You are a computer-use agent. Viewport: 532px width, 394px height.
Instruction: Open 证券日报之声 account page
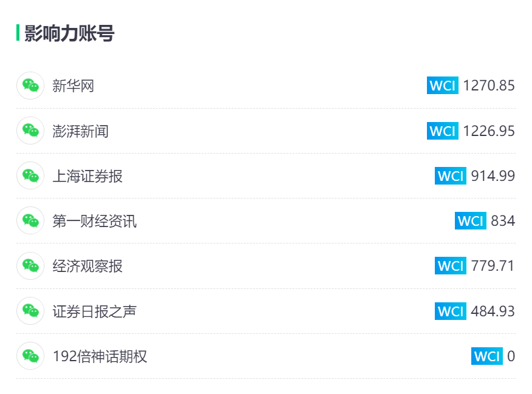tap(94, 311)
